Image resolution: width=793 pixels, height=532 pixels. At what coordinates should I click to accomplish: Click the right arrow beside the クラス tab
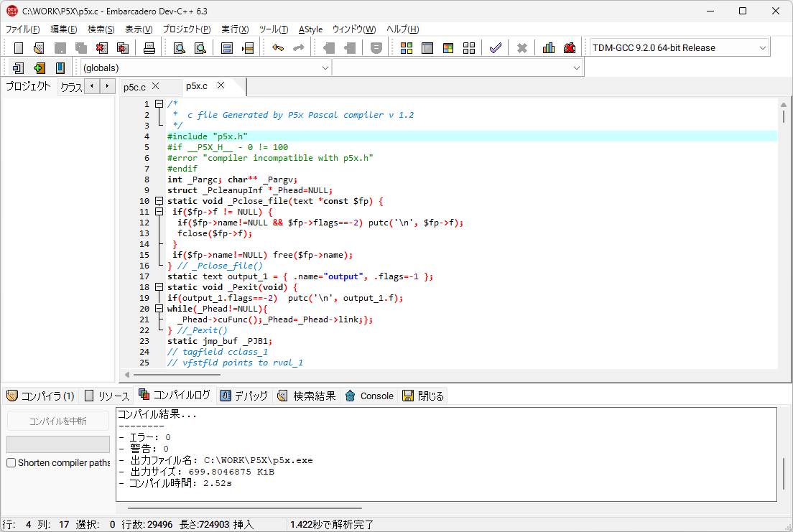(107, 86)
